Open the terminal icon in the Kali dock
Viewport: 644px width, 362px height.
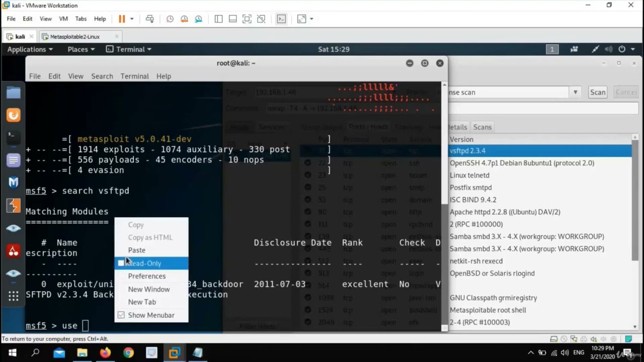(14, 137)
